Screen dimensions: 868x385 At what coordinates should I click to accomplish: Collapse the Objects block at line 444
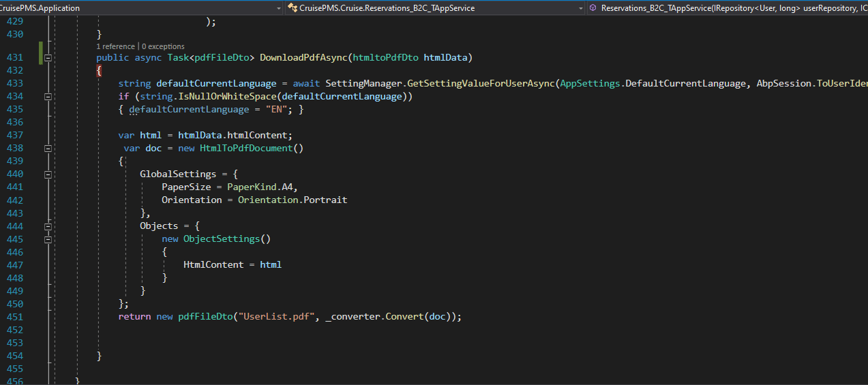(48, 226)
